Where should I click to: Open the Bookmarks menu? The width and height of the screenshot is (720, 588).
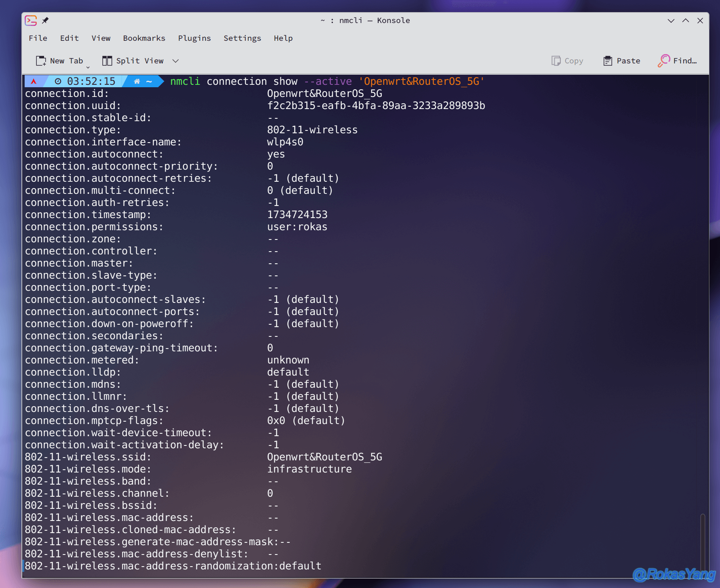[x=144, y=38]
